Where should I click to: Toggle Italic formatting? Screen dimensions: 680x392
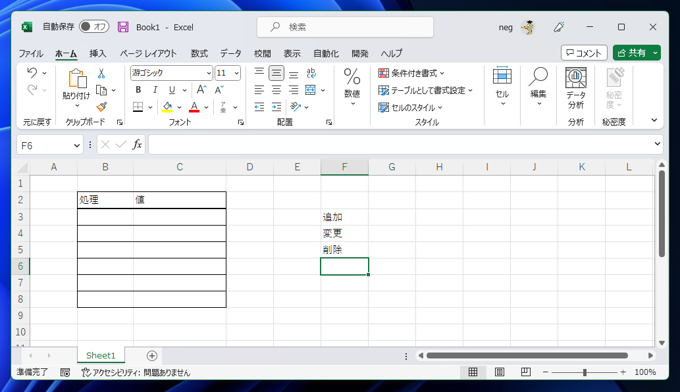point(155,90)
